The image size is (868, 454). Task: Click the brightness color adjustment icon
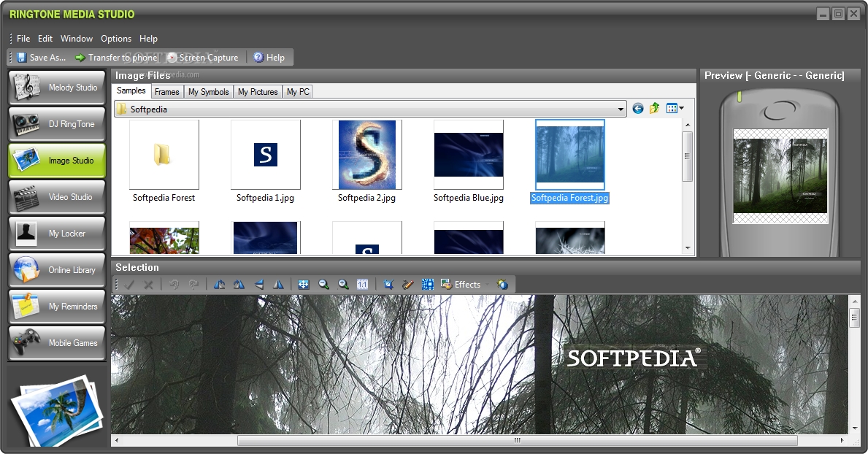pos(502,285)
